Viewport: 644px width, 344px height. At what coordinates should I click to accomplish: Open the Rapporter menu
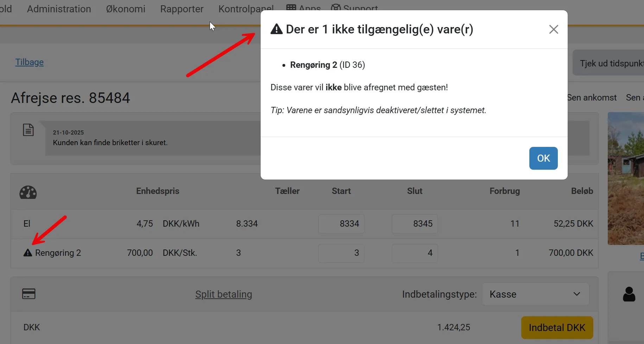[182, 9]
